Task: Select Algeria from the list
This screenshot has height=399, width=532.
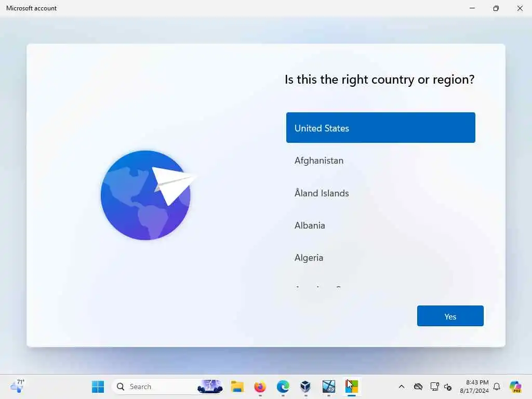Action: pyautogui.click(x=380, y=258)
